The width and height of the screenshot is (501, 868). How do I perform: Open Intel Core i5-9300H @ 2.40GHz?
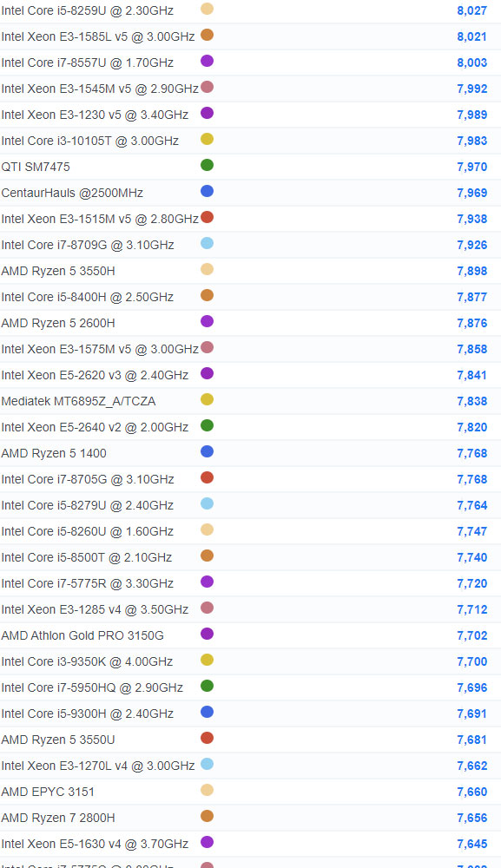pos(88,713)
